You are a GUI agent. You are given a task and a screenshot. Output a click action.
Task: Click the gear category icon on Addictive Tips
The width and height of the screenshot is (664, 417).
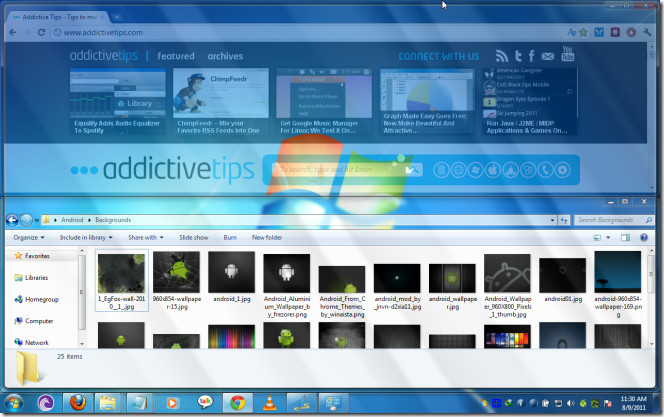563,170
